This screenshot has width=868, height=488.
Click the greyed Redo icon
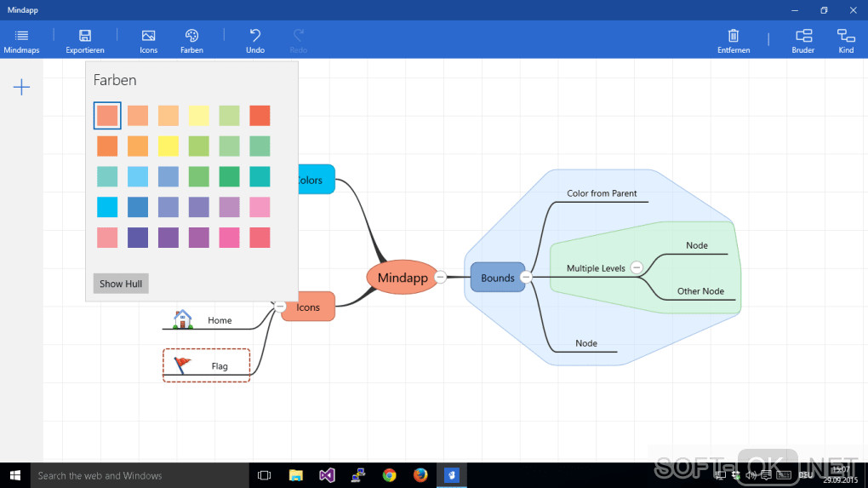(x=299, y=36)
